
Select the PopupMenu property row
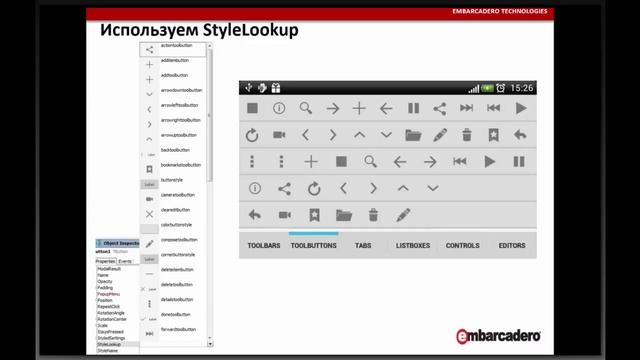[118, 294]
